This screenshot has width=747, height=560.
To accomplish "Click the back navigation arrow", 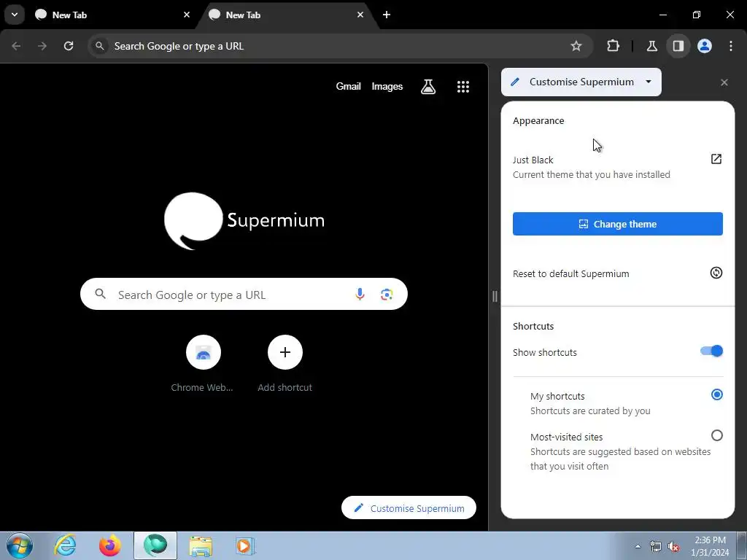I will [x=16, y=46].
